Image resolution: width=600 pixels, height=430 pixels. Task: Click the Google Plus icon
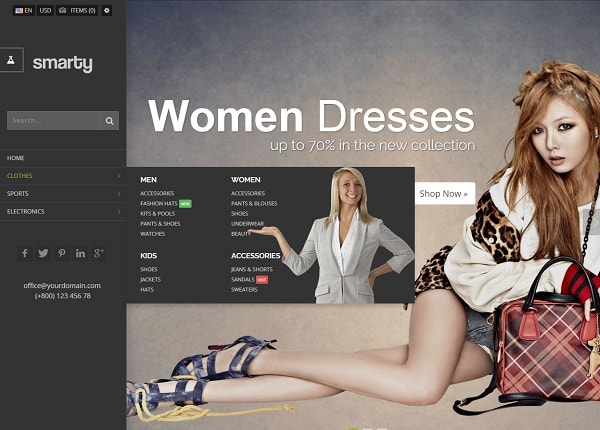[98, 253]
